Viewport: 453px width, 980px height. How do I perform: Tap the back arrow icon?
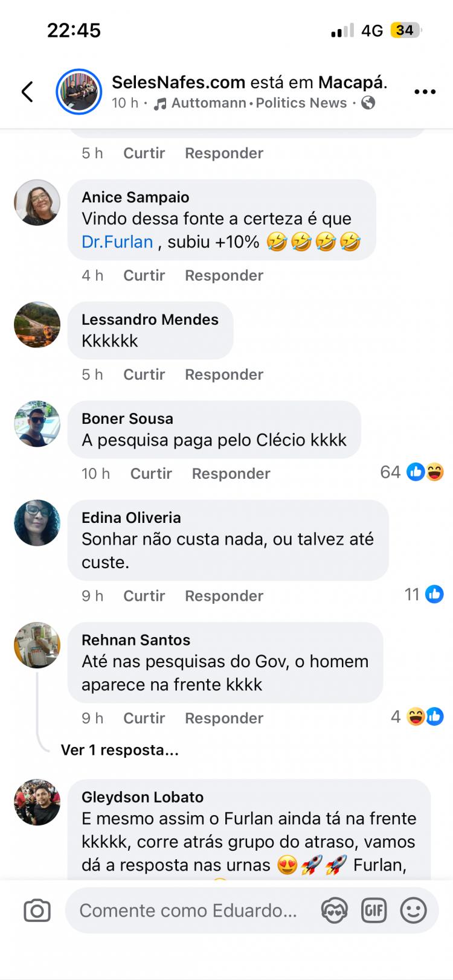pos(27,92)
